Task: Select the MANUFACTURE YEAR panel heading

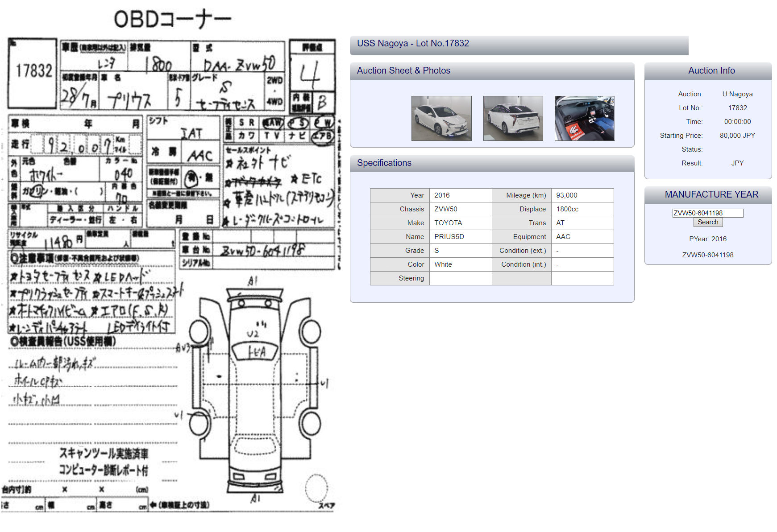Action: click(x=711, y=194)
